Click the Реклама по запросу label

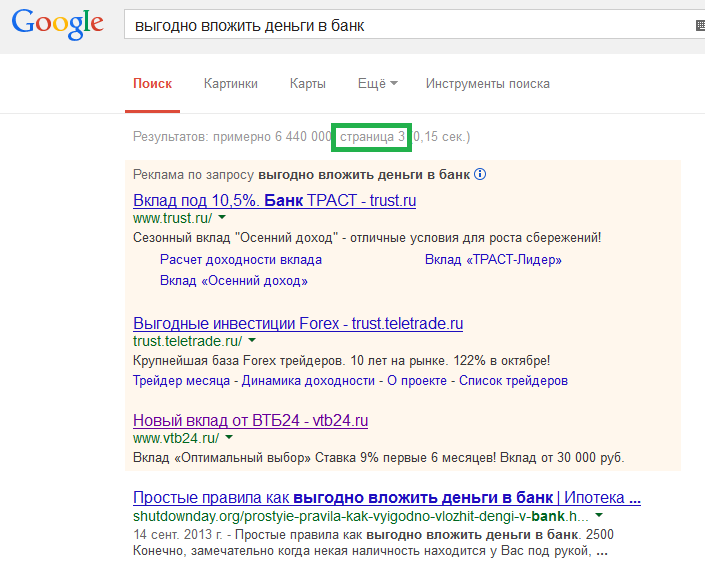[x=193, y=174]
